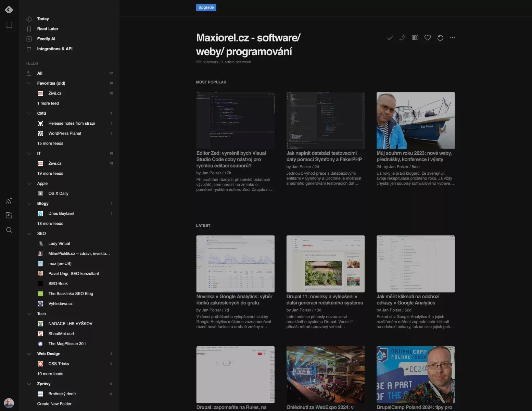Open article 'Jak naplnit databázi testovacími daty'
This screenshot has width=532, height=411.
324,156
